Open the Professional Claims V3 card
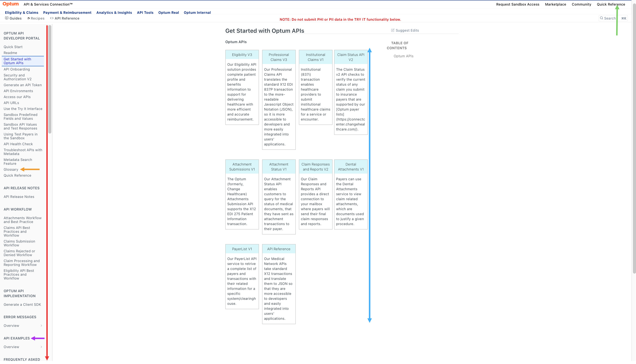This screenshot has width=636, height=364. [x=279, y=100]
